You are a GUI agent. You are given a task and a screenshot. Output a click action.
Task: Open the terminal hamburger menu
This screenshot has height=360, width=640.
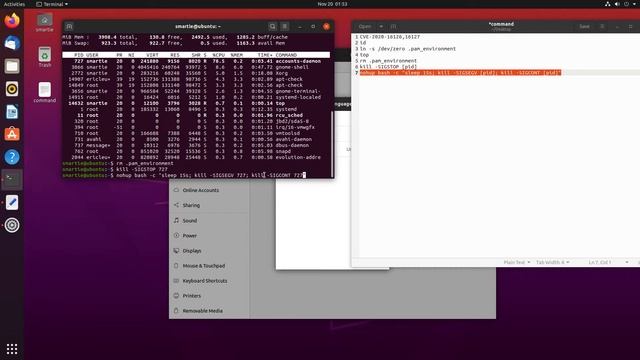[x=285, y=27]
